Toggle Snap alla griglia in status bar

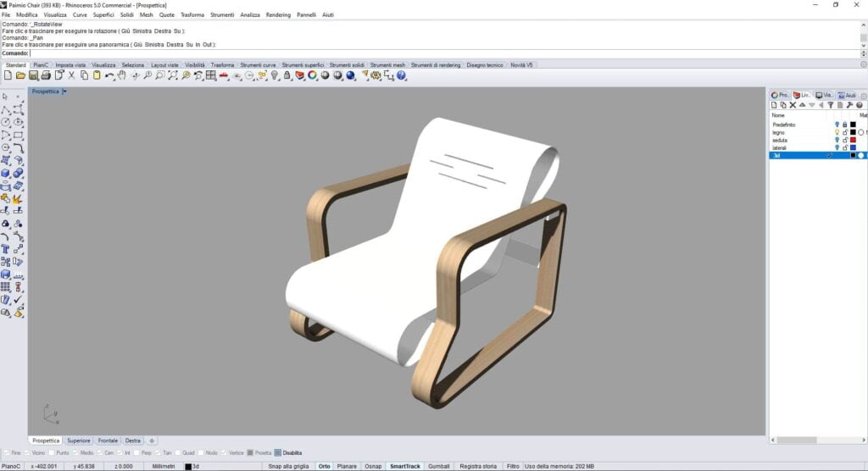point(288,467)
